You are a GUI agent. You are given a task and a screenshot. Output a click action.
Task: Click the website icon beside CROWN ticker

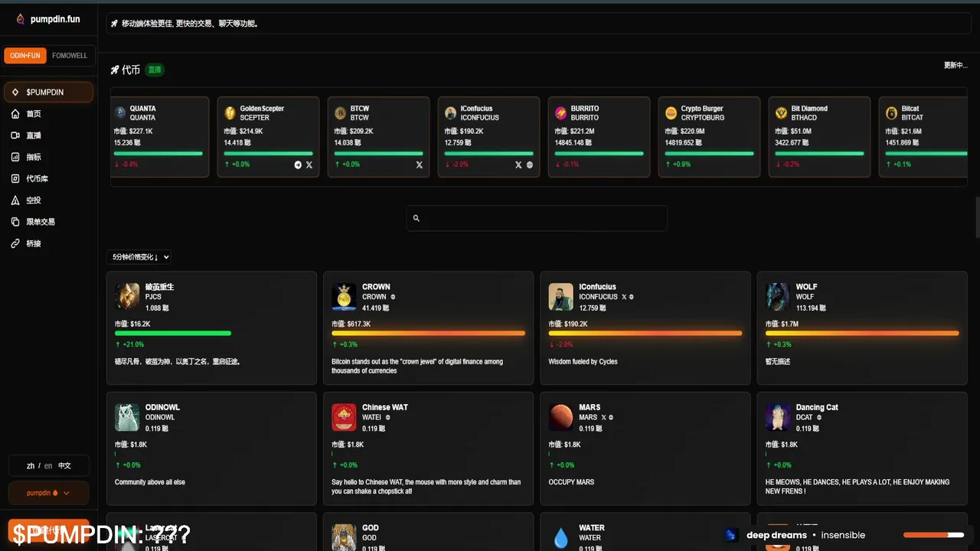point(393,297)
